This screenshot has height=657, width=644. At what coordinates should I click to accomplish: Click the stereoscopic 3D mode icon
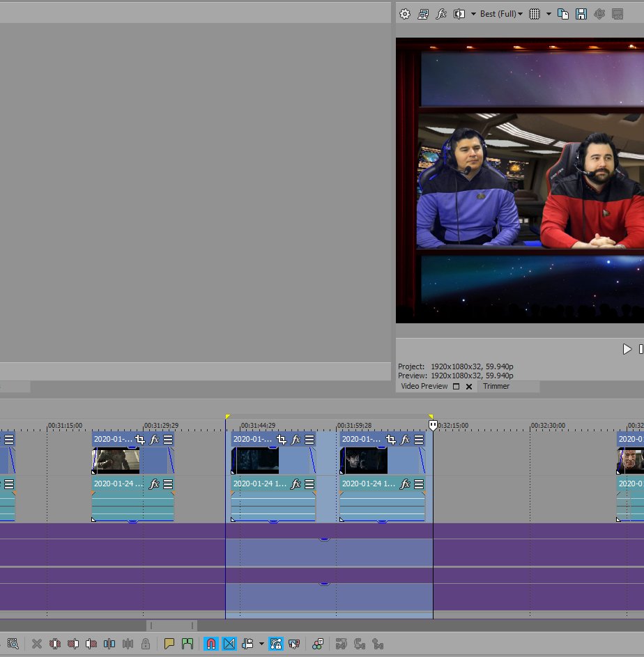click(x=599, y=14)
